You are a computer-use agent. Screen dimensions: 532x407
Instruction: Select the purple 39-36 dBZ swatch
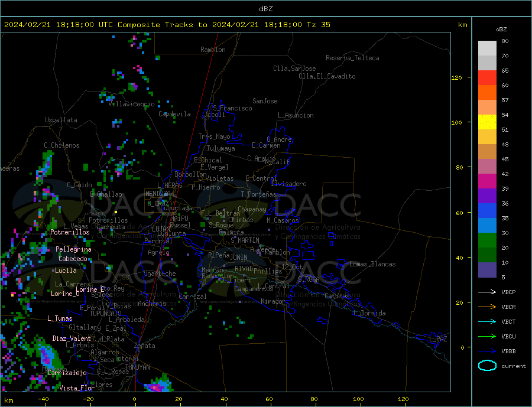click(x=487, y=196)
